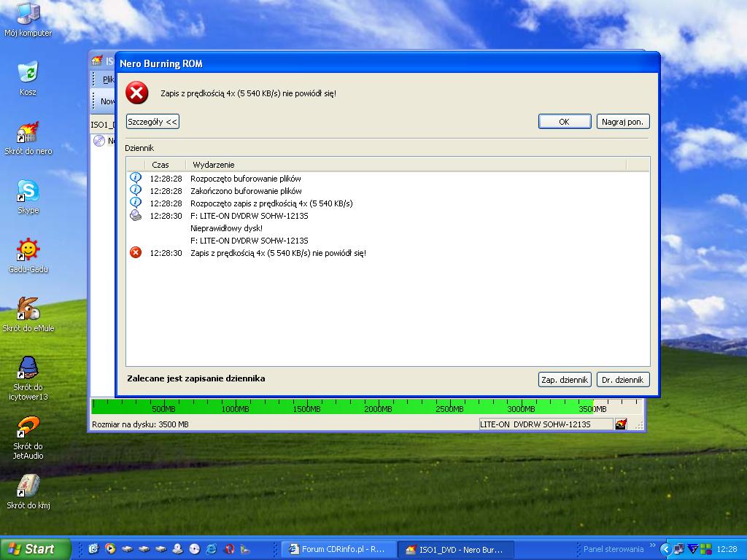Show hidden system tray icons
Viewport: 747px width, 560px height.
pyautogui.click(x=665, y=549)
